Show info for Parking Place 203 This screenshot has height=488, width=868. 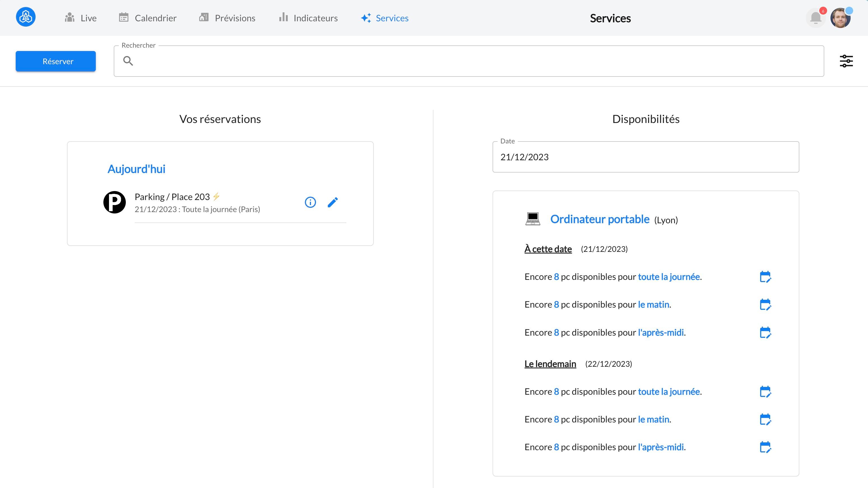pyautogui.click(x=310, y=202)
